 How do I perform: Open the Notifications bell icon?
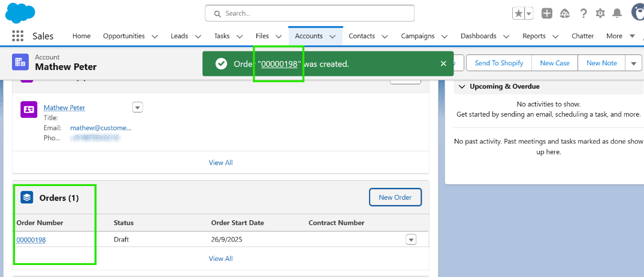pos(617,14)
